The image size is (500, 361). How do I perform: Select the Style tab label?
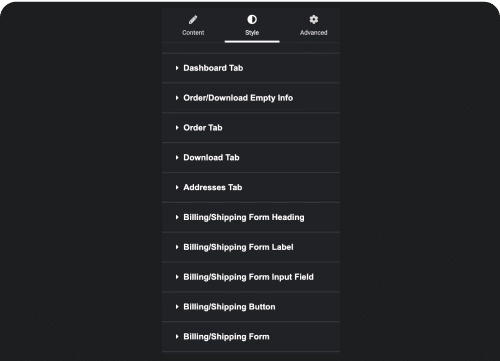(252, 33)
